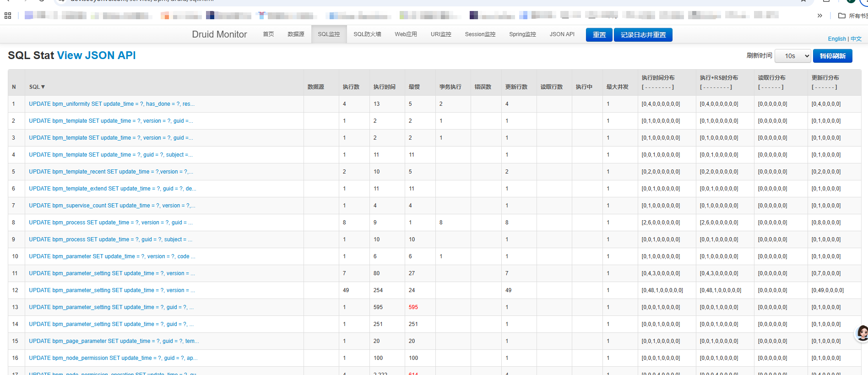Screen dimensions: 868x375
Task: Open the Web应用 tab
Action: [x=406, y=34]
